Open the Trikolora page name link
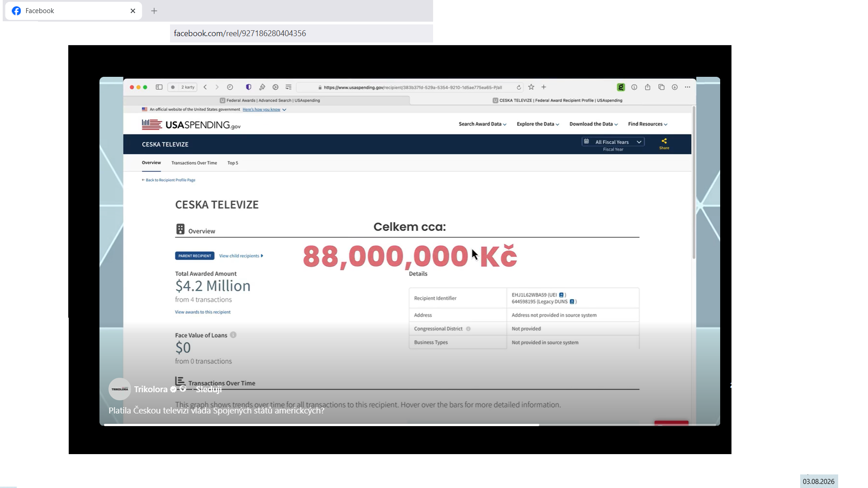 151,389
